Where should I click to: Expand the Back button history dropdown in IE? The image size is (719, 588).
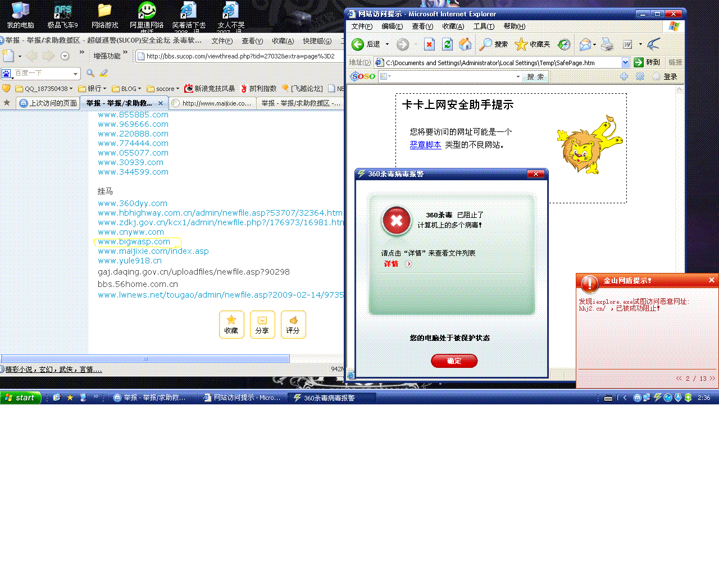click(387, 44)
